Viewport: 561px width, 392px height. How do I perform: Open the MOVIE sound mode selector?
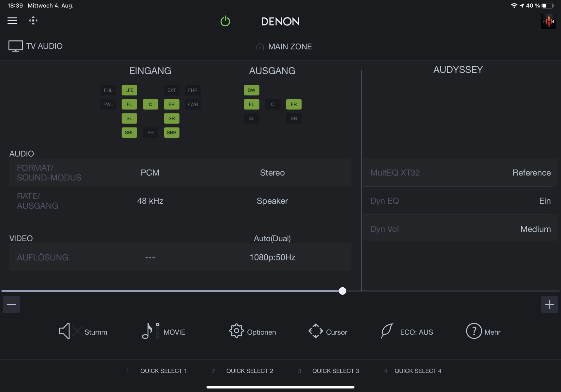[x=163, y=331]
